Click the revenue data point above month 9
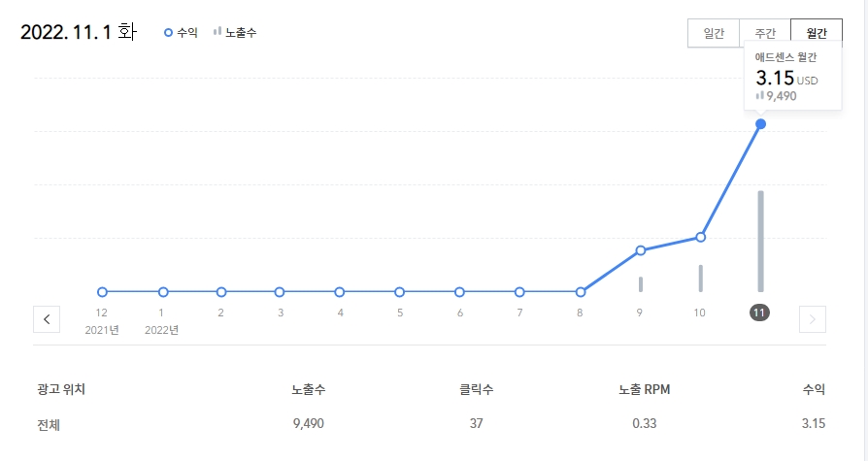The image size is (868, 461). [641, 250]
